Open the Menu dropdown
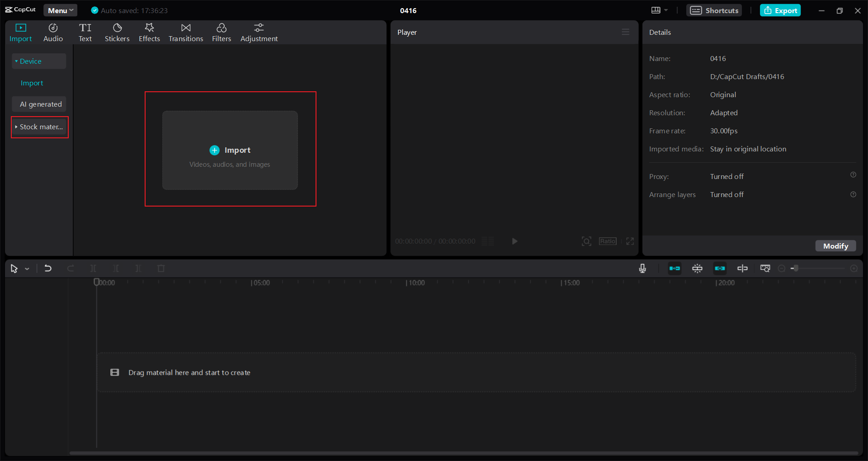Screen dimensions: 868x461 click(x=60, y=10)
